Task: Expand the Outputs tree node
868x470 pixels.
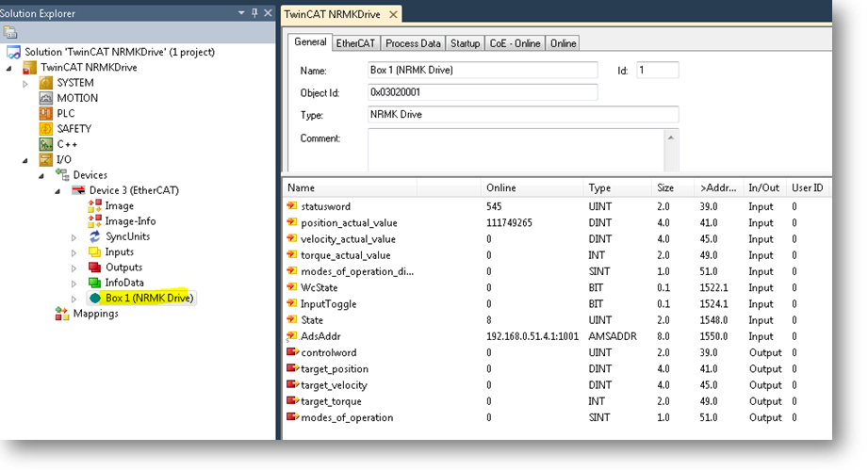Action: (x=74, y=268)
